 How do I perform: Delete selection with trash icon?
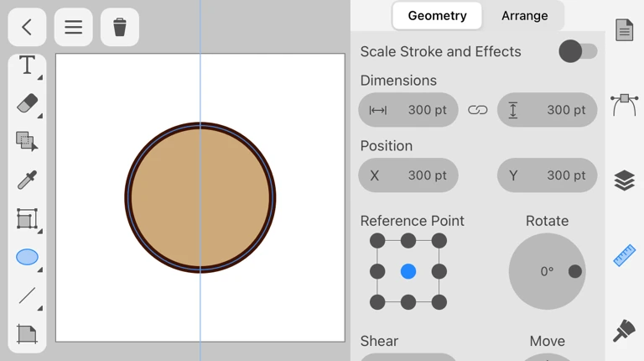click(x=120, y=27)
